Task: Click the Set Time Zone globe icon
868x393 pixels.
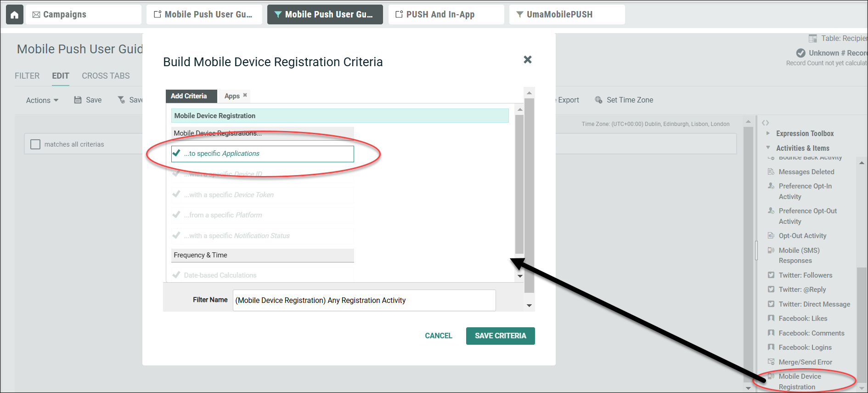Action: coord(598,100)
